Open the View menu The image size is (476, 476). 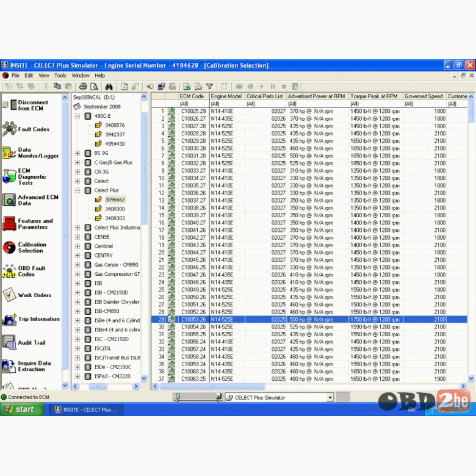(44, 76)
